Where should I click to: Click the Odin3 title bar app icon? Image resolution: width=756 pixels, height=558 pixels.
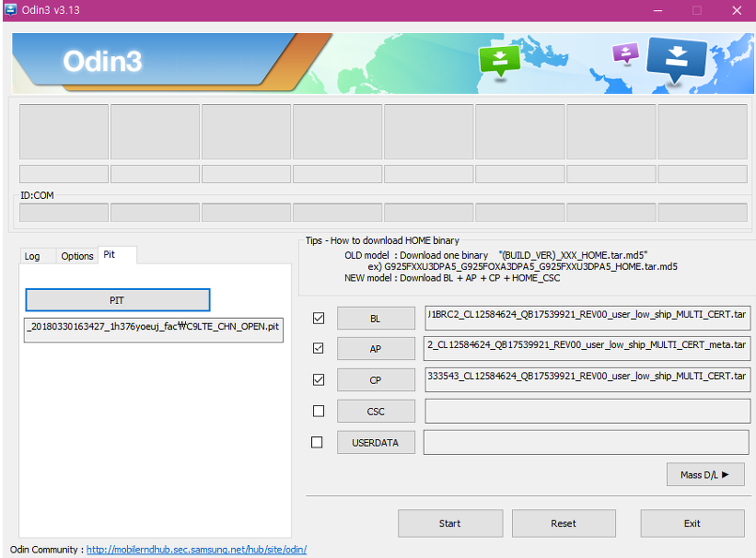(10, 9)
